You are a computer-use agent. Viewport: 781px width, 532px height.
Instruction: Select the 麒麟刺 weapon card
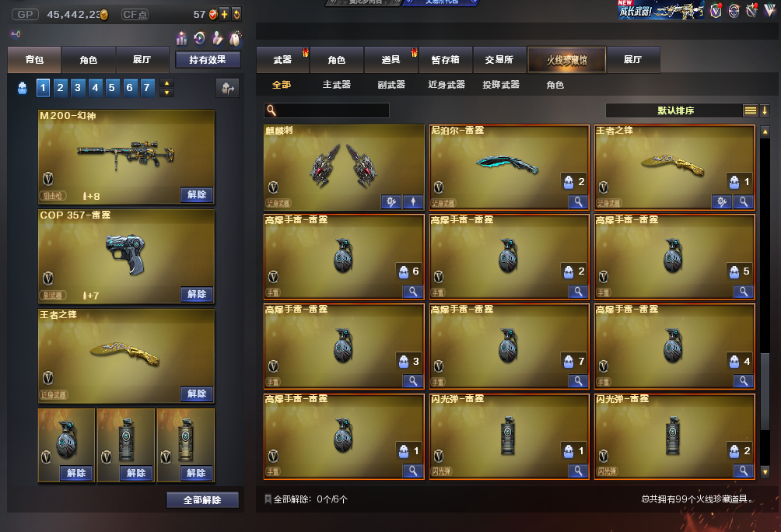(344, 167)
